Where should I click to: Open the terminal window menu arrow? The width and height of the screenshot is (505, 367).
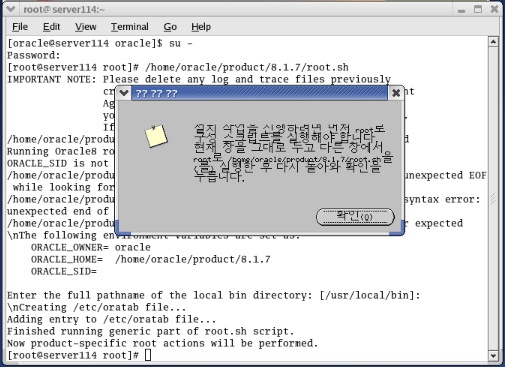click(x=11, y=9)
